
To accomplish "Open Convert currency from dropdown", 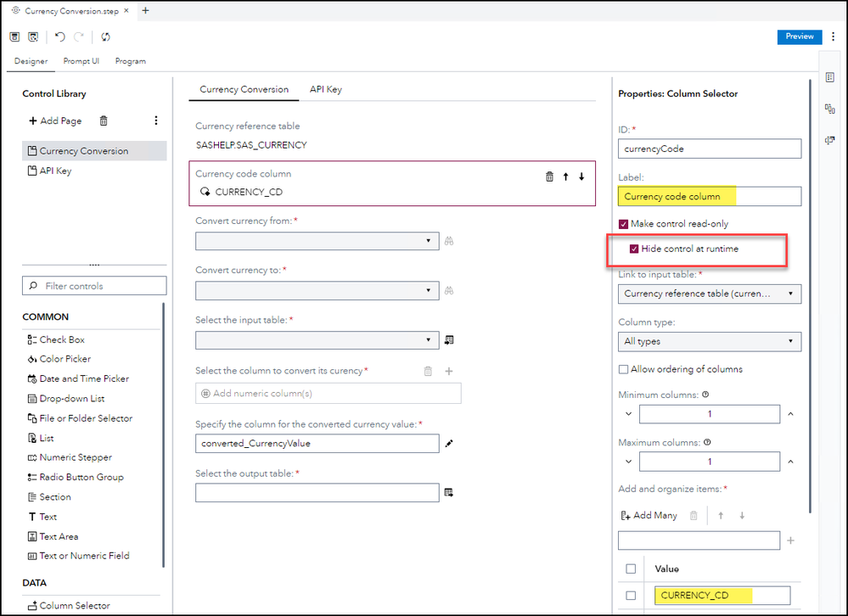I will (317, 241).
